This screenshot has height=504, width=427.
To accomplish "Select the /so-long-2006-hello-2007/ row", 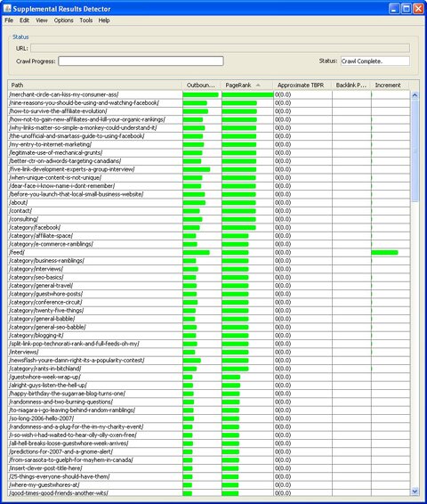I will tap(209, 419).
